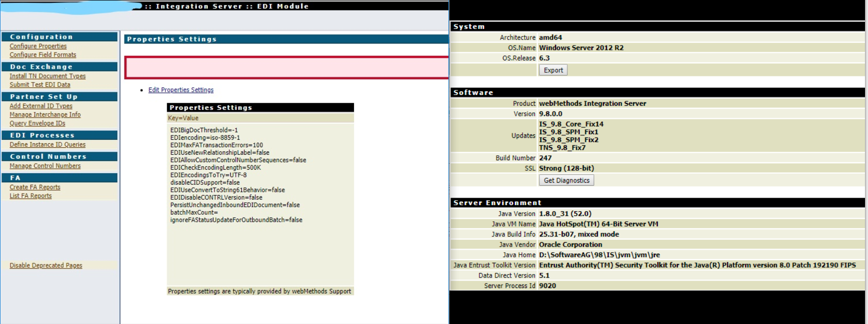The width and height of the screenshot is (868, 324).
Task: Open Add External ID Types link
Action: coord(41,106)
